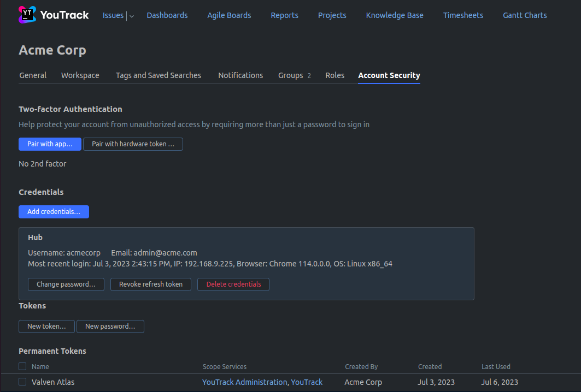Click the Two-factor Authentication heading

click(x=71, y=109)
